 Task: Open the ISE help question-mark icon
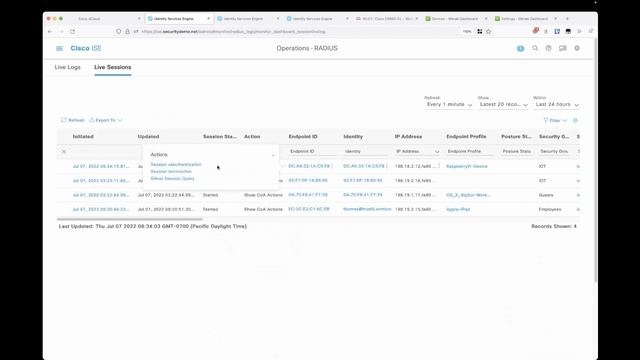pyautogui.click(x=549, y=48)
